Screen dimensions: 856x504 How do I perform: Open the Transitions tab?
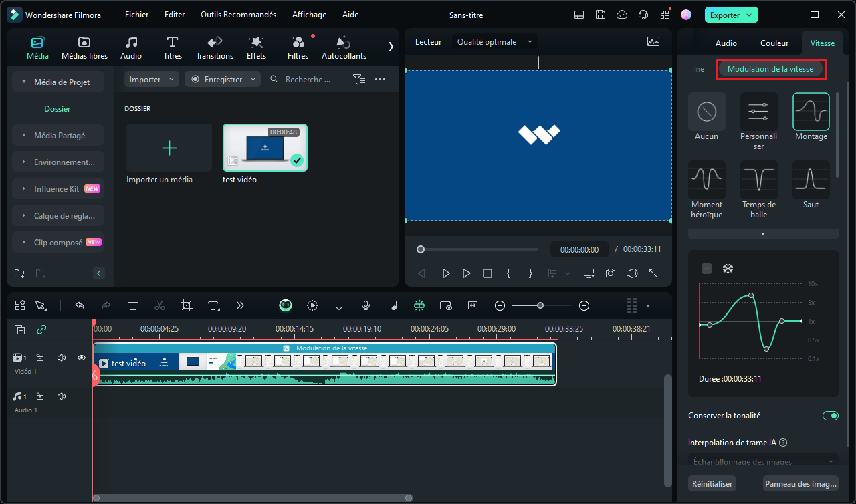point(215,48)
